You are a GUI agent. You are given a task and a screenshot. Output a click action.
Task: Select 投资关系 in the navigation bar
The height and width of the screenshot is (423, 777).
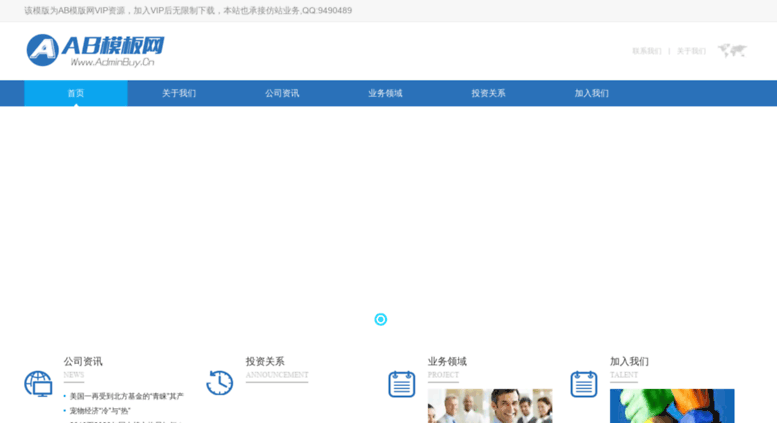488,93
